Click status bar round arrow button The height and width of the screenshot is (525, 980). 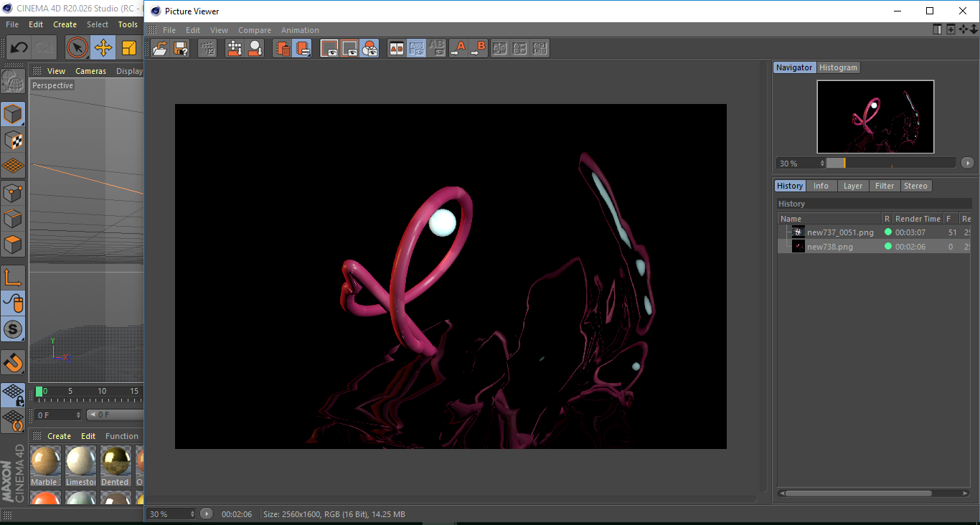[207, 514]
